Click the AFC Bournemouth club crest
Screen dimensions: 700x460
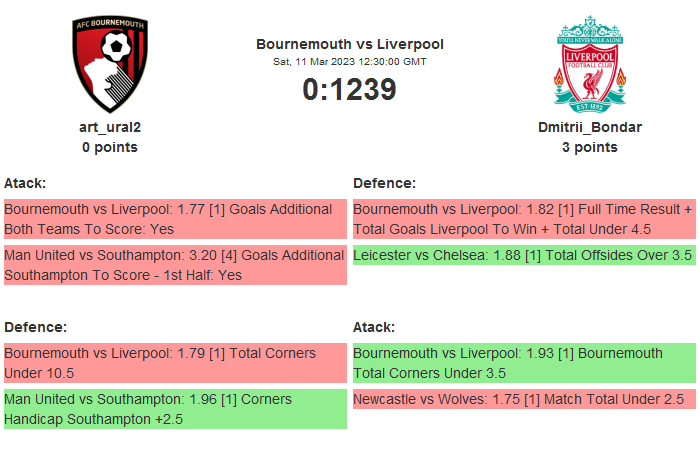point(110,64)
